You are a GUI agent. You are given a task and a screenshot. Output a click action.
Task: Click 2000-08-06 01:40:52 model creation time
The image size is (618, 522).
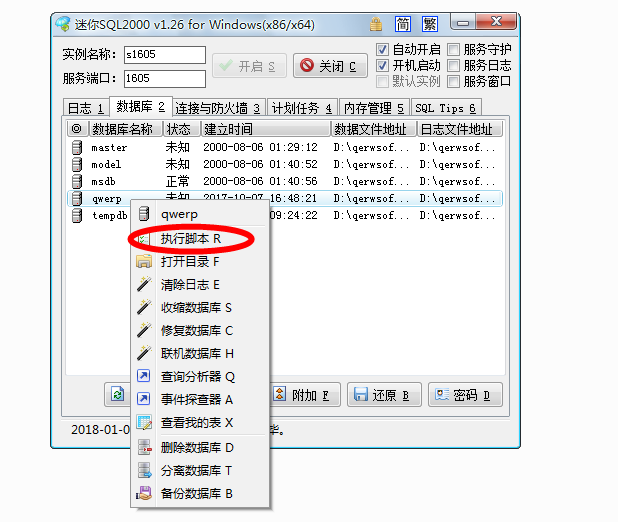coord(261,164)
